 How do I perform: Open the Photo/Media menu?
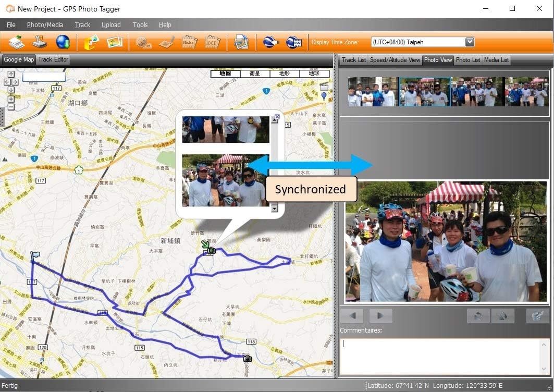pyautogui.click(x=45, y=24)
